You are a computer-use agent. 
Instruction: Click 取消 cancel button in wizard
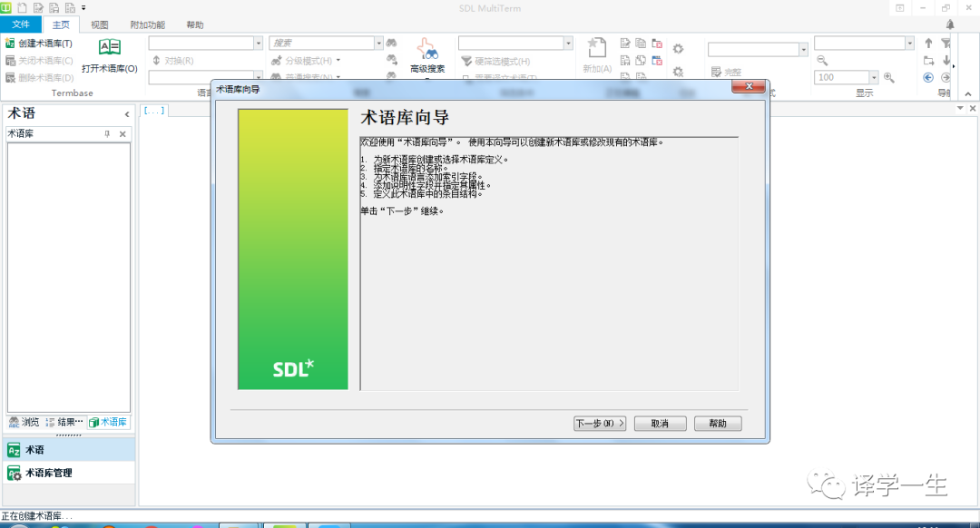[x=660, y=424]
